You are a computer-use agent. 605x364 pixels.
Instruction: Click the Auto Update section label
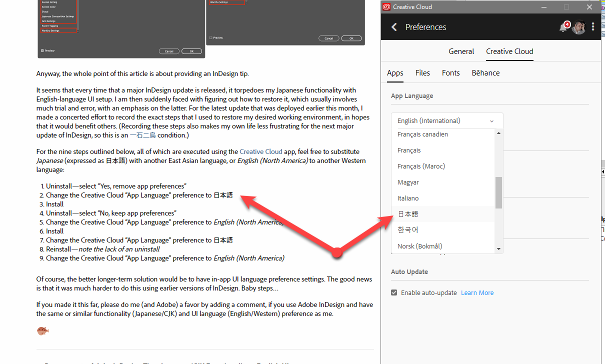point(409,271)
